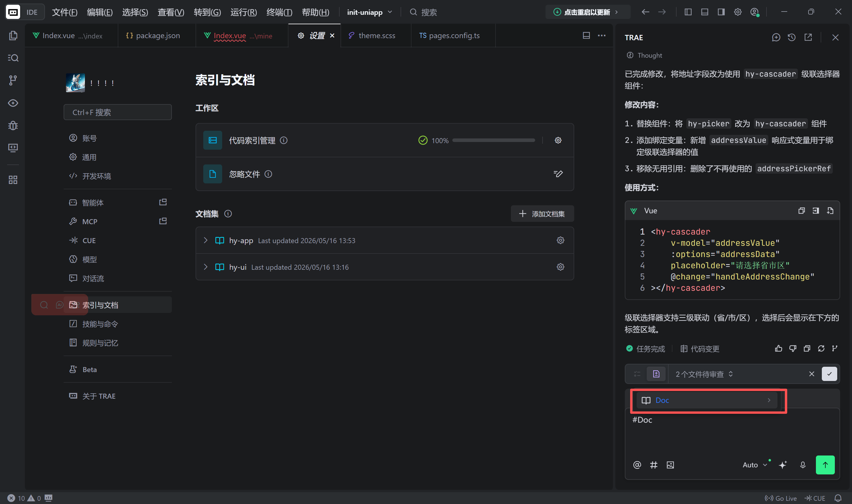Attach an image to the chat

670,465
